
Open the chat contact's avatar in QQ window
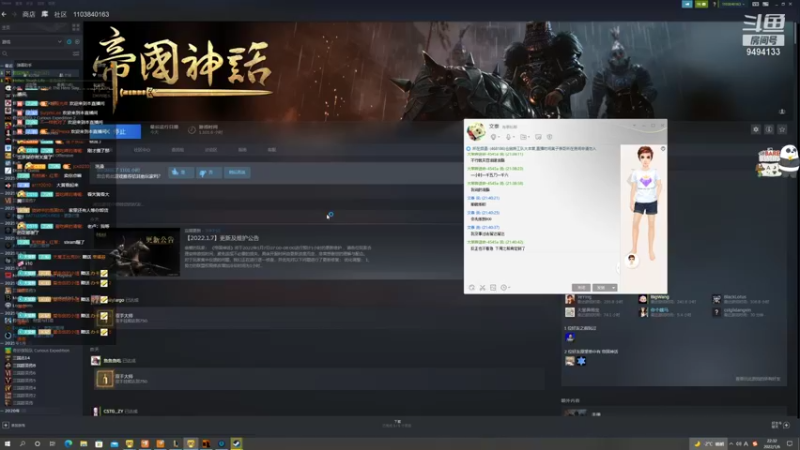[x=476, y=132]
